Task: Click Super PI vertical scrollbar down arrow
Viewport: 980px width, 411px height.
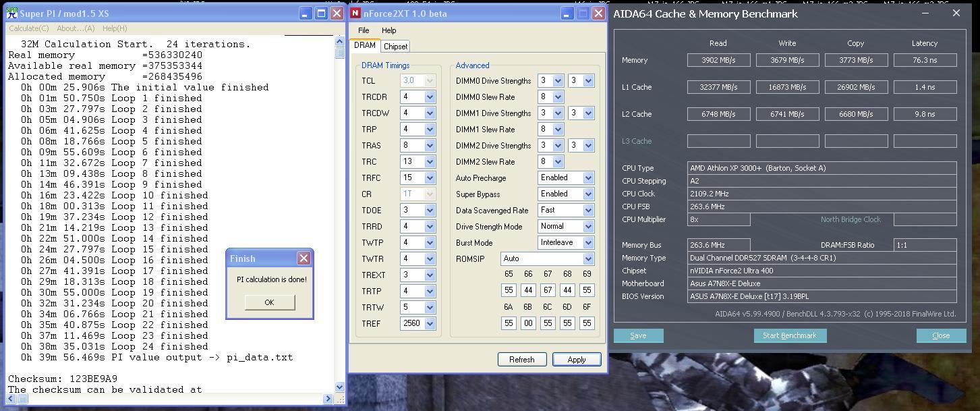Action: [x=339, y=387]
